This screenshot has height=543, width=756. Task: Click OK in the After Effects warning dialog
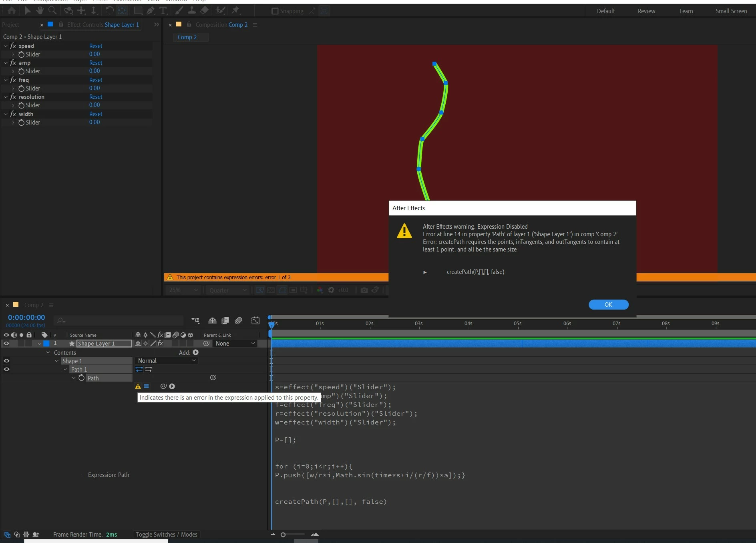tap(608, 305)
